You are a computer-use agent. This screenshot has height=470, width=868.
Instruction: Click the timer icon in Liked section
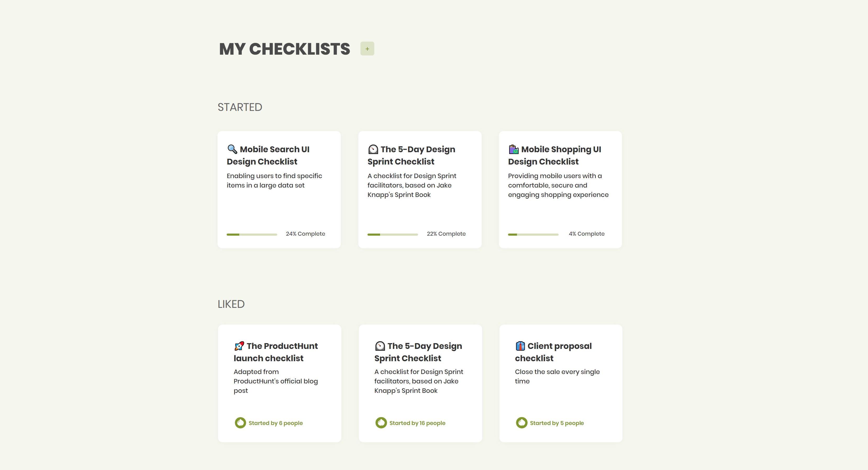click(x=380, y=346)
